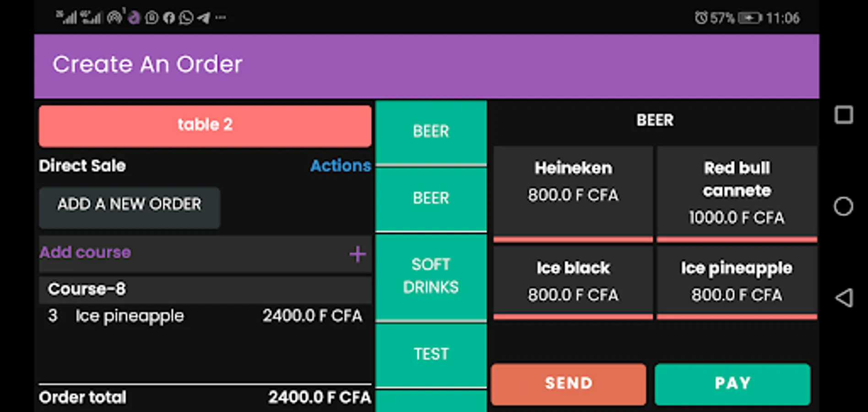Add Red bull cannete product tile
Screen dimensions: 868x412
click(737, 192)
